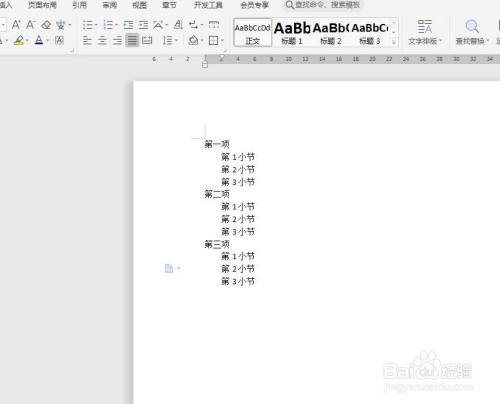Click the paste options icon beside the document
Image resolution: width=500 pixels, height=404 pixels.
pos(169,268)
